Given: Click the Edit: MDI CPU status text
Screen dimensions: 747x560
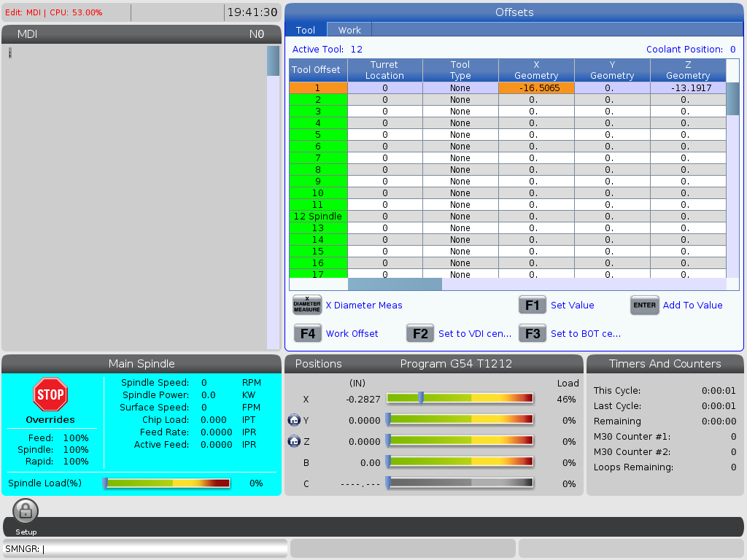Looking at the screenshot, I should tap(53, 12).
